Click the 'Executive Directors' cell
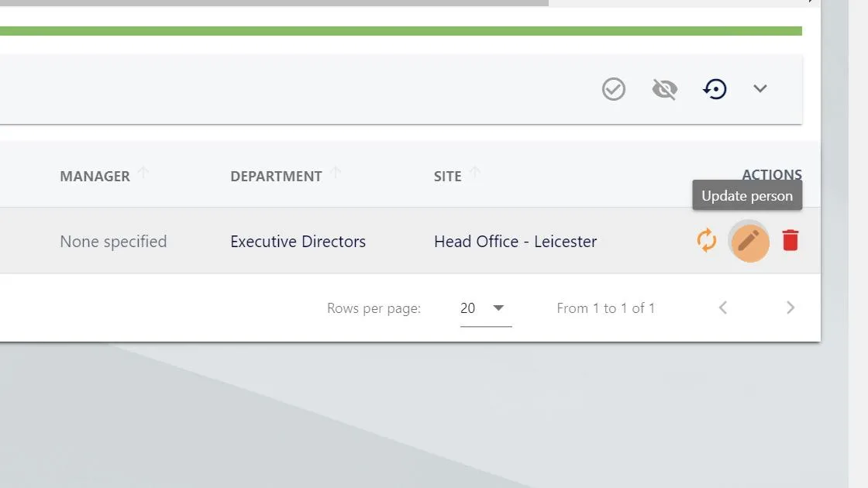868x488 pixels. (298, 241)
